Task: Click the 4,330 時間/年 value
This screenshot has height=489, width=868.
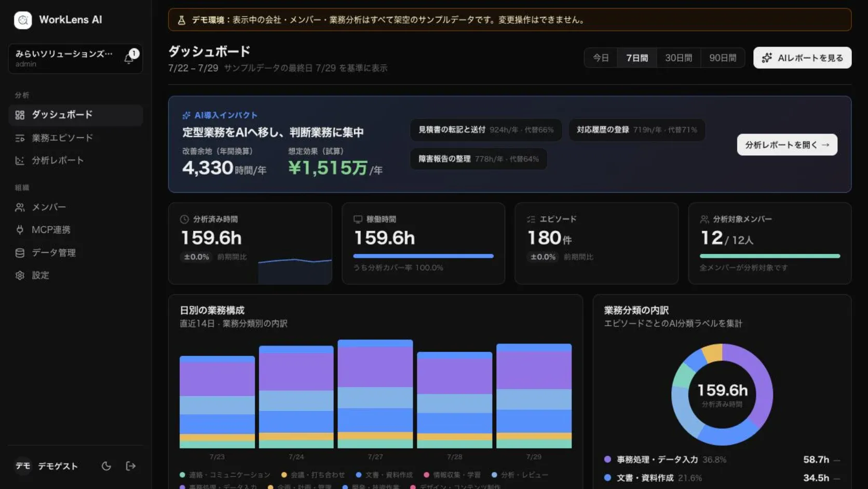Action: pyautogui.click(x=224, y=168)
